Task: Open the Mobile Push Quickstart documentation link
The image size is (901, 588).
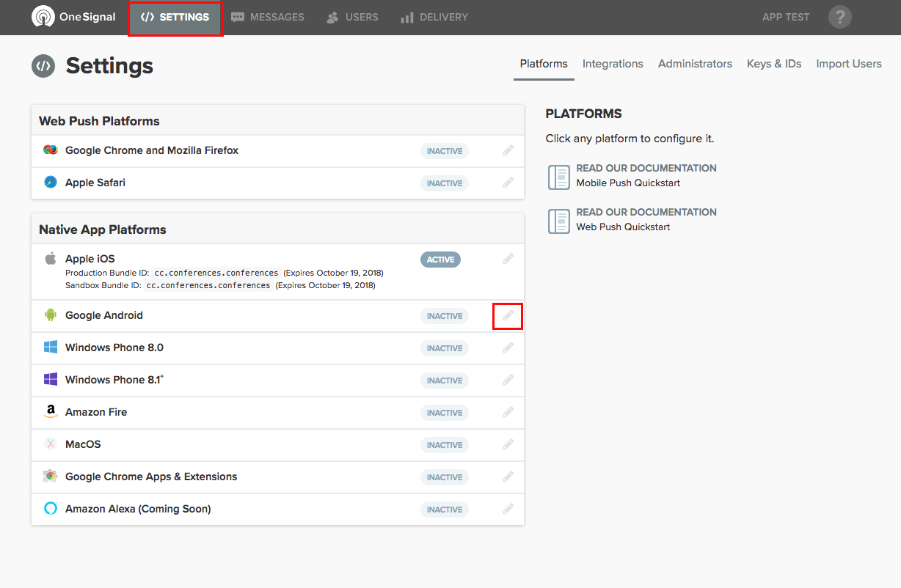Action: click(x=646, y=175)
